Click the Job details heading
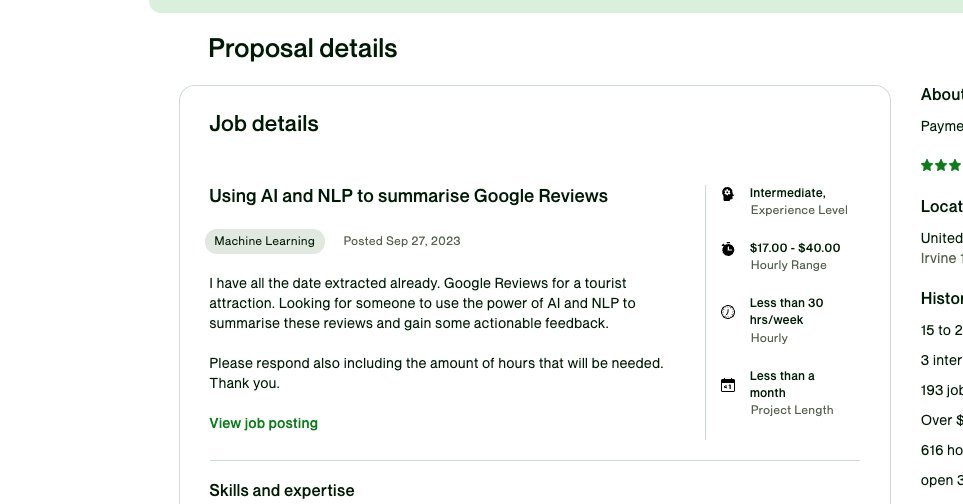Image resolution: width=963 pixels, height=504 pixels. [x=264, y=124]
